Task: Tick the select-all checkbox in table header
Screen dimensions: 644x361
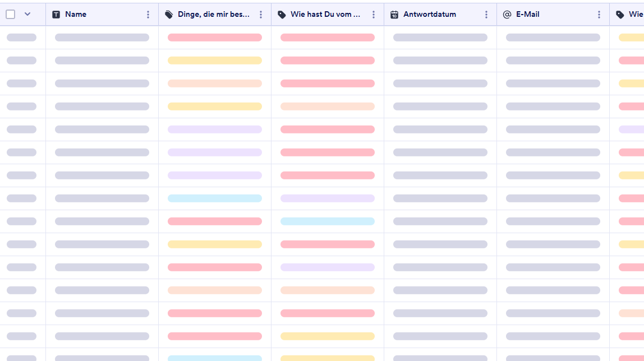Action: (11, 15)
